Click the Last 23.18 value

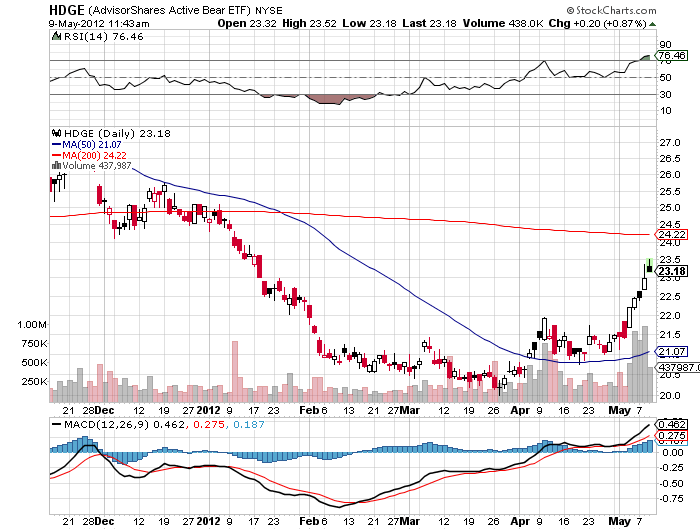[x=429, y=23]
